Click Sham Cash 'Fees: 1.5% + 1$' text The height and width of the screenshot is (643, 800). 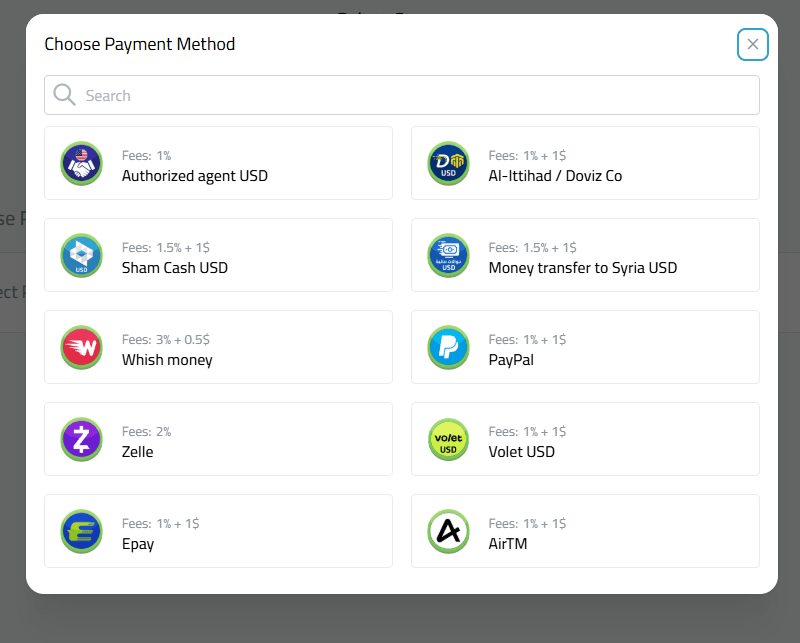coord(166,248)
